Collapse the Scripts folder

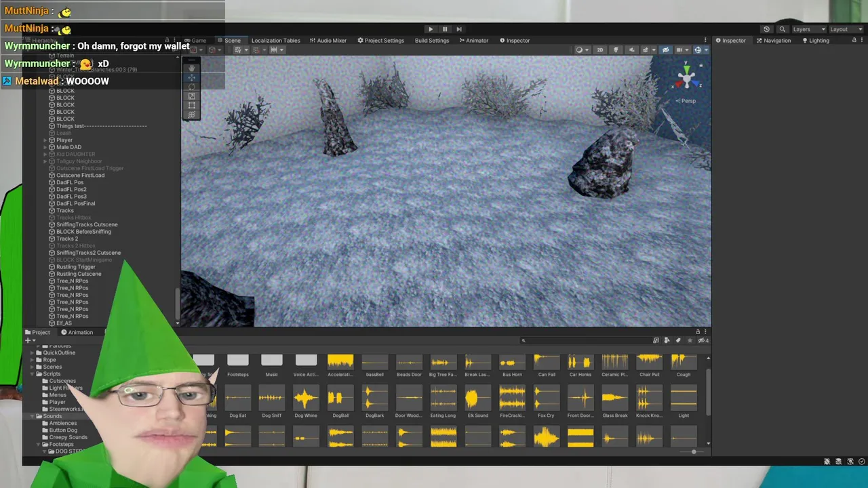31,374
